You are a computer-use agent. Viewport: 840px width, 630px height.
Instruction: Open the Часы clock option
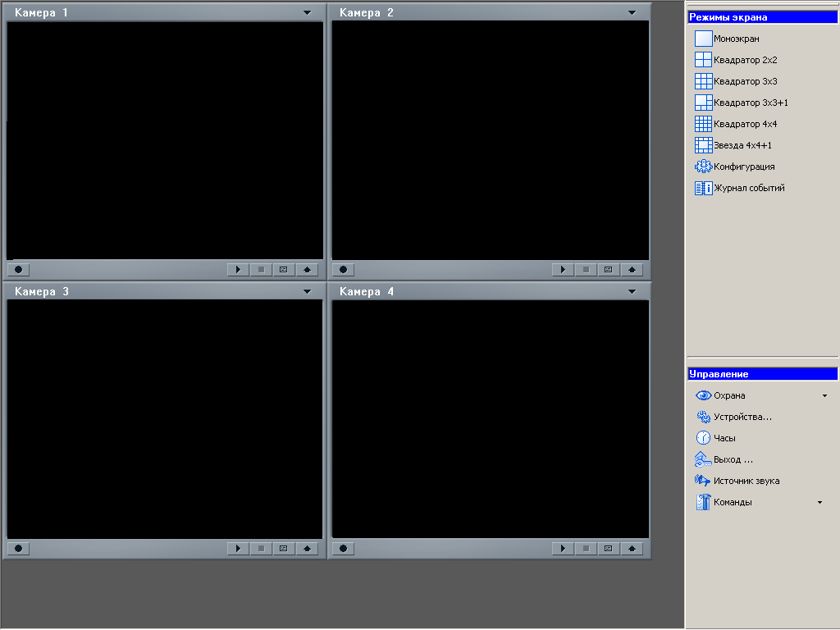(704, 438)
